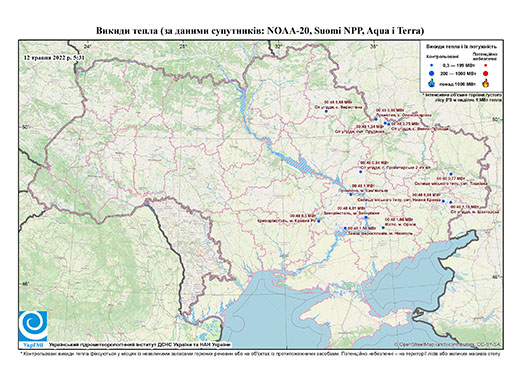Screen dimensions: 520x368
Task: Select the Nikopol ferroalloy plant marker
Action: point(345,228)
